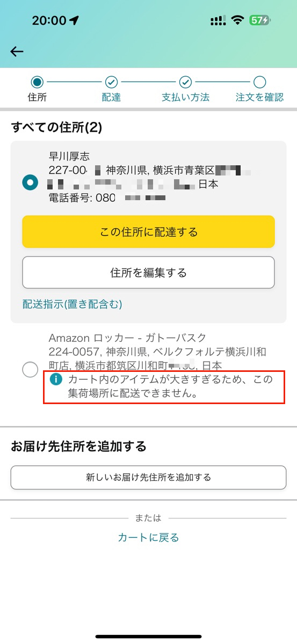Tap 新しいお届け先住所を追加する button
The height and width of the screenshot is (644, 297).
click(148, 477)
